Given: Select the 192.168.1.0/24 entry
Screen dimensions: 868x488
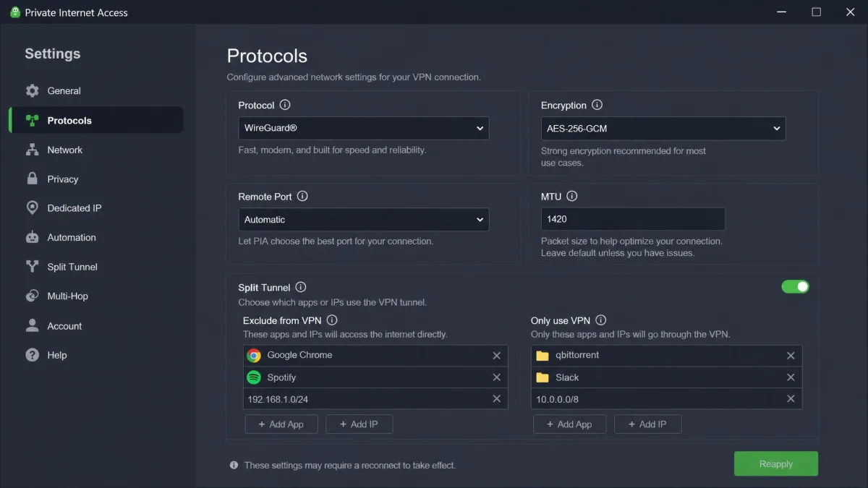Looking at the screenshot, I should click(x=375, y=399).
